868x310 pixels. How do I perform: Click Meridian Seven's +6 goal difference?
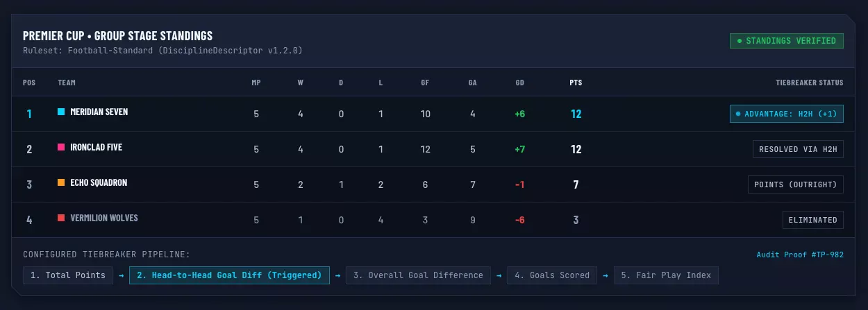pos(520,114)
